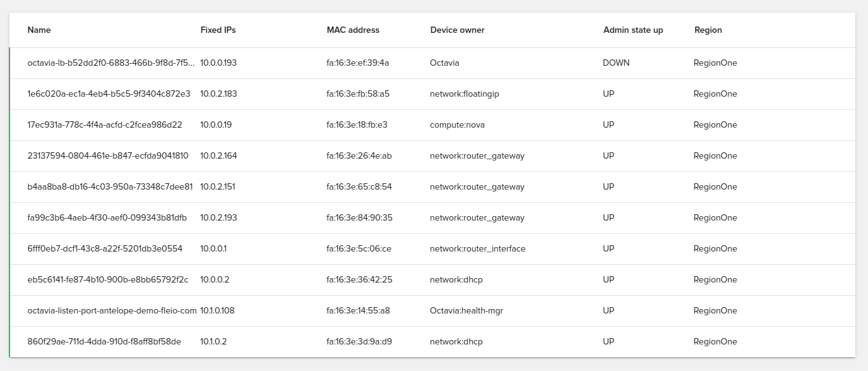
Task: Click the fa99c3b6-4aeb-4f30 port name
Action: point(107,217)
